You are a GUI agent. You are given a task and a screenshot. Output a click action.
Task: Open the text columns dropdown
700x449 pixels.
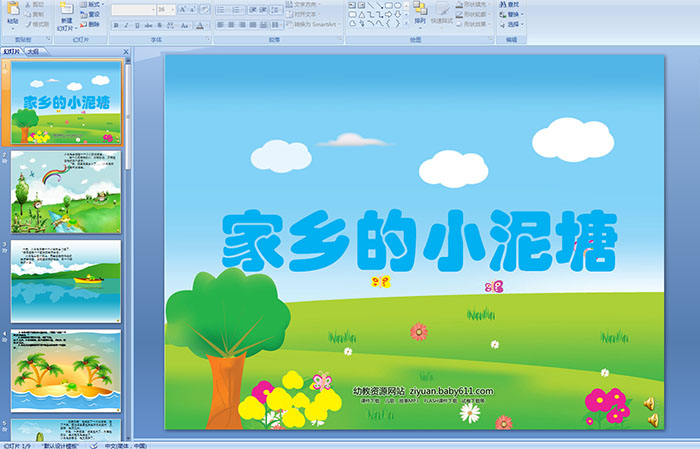tap(277, 25)
